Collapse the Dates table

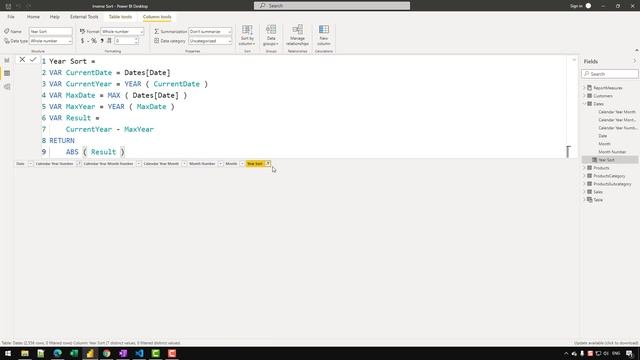point(584,104)
